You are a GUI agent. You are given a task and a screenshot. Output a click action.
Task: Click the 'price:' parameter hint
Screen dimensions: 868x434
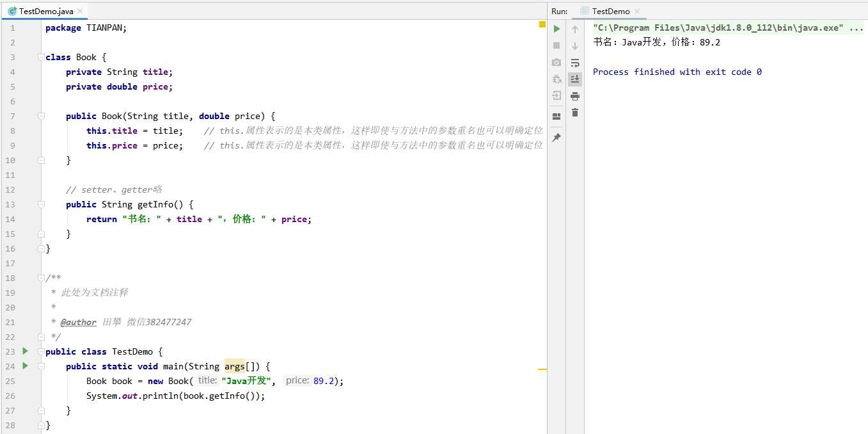coord(297,380)
